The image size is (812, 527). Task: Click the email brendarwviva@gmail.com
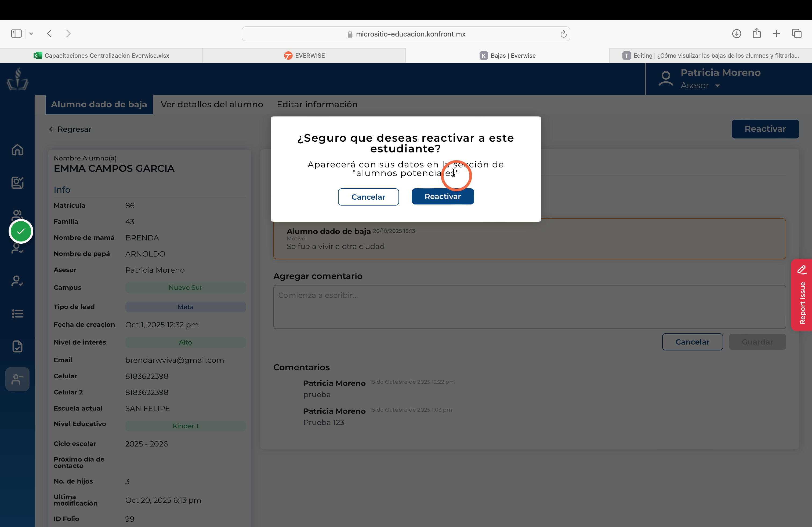(x=174, y=360)
